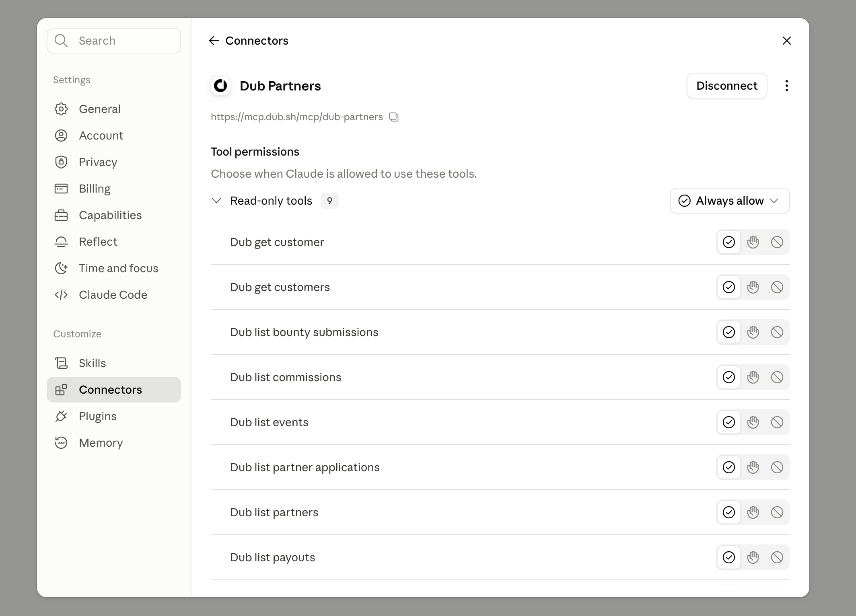856x616 pixels.
Task: Click the Connectors blocks icon
Action: coord(61,390)
